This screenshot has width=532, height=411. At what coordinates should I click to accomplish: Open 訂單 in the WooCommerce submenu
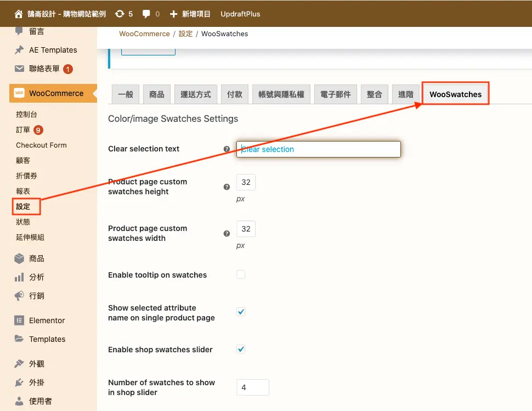point(23,130)
